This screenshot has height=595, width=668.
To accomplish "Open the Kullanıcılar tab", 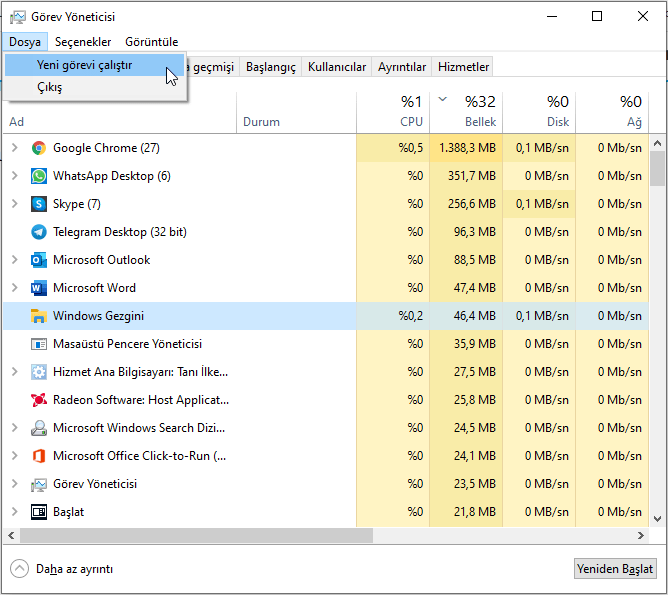I will [337, 67].
